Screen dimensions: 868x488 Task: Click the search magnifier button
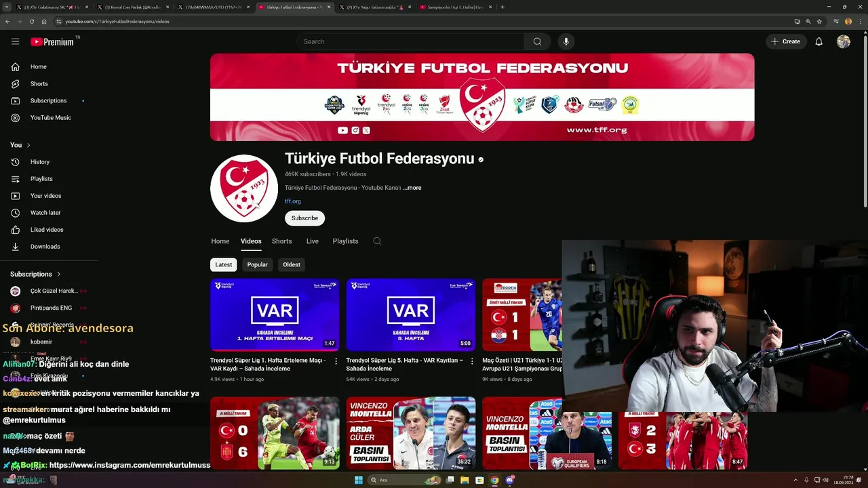[x=537, y=41]
